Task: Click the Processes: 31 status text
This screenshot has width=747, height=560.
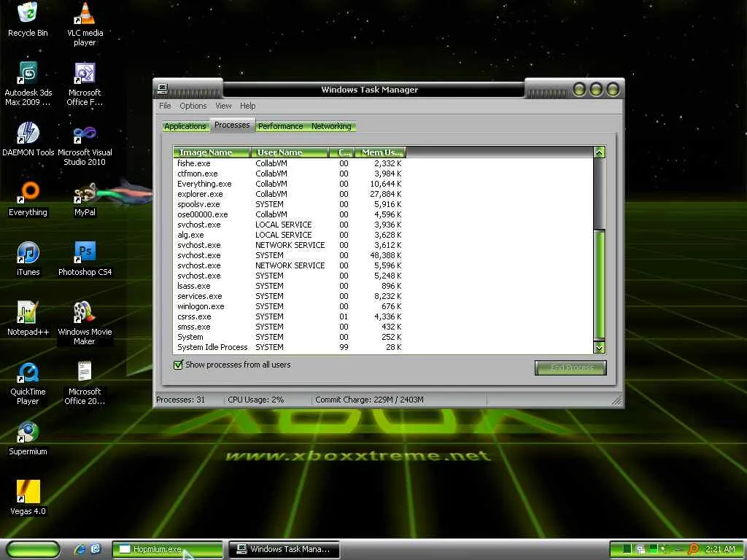Action: (x=181, y=400)
